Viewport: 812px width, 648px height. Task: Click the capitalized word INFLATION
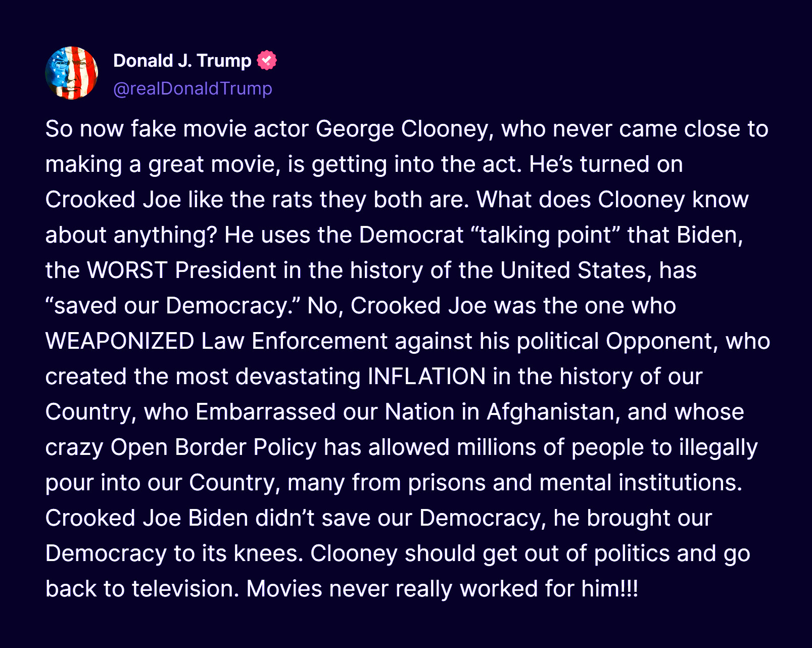(427, 377)
